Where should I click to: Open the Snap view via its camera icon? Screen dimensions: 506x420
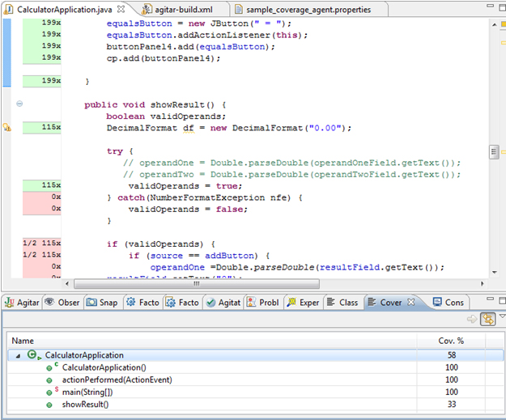tap(93, 303)
